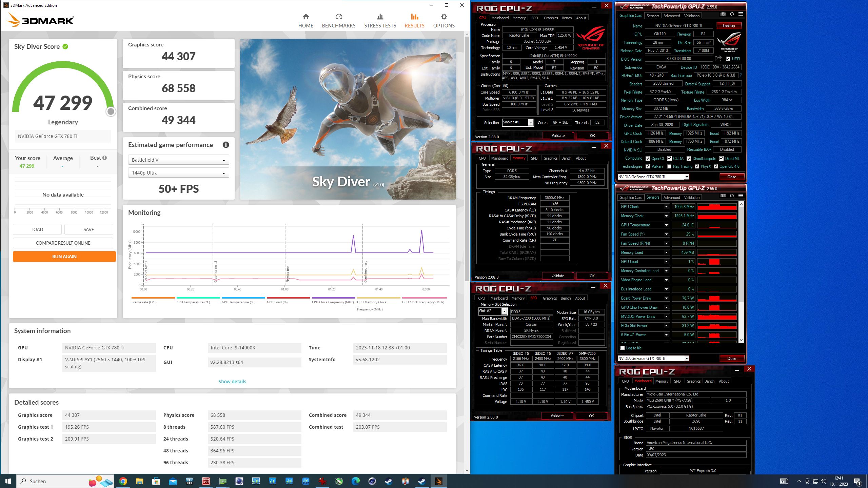Click the green validated checkmark by Sky Diver Score
The height and width of the screenshot is (488, 868).
pyautogui.click(x=65, y=46)
